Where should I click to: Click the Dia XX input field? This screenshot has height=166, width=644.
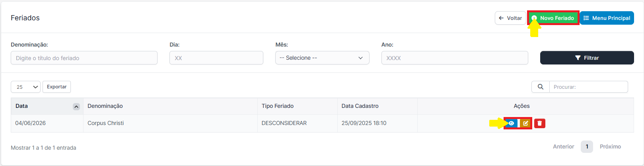coord(216,58)
